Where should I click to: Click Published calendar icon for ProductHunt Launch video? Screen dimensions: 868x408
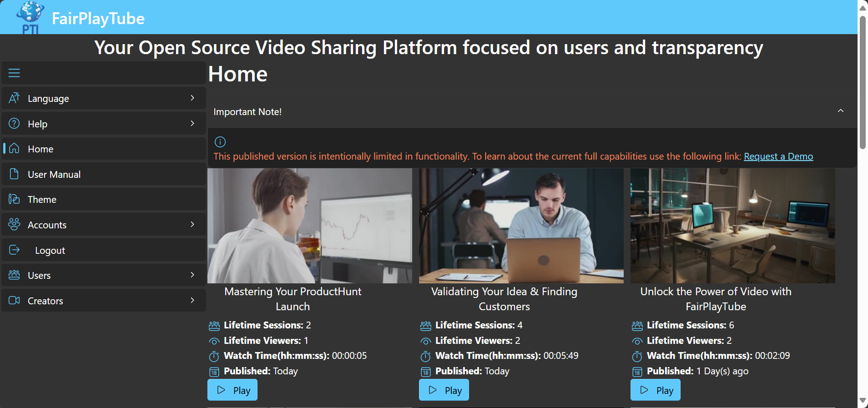pos(214,372)
